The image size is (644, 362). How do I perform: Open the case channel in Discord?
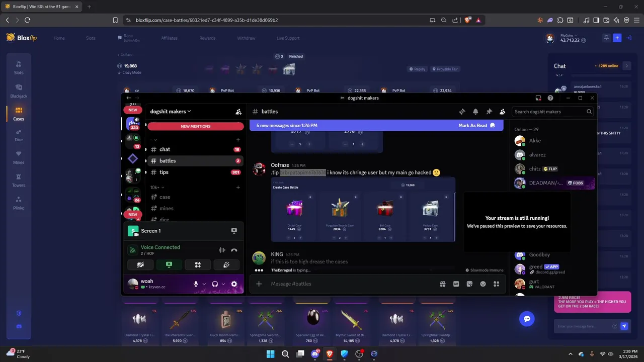(x=195, y=197)
